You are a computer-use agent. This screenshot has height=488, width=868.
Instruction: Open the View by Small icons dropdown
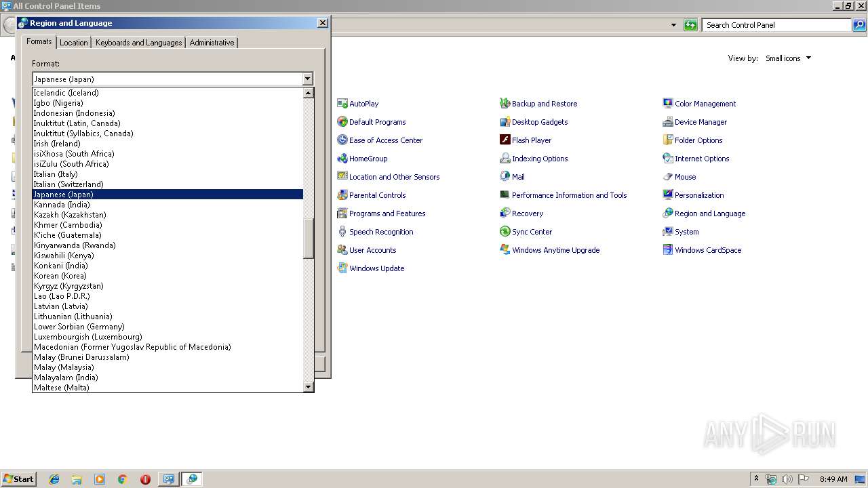788,58
